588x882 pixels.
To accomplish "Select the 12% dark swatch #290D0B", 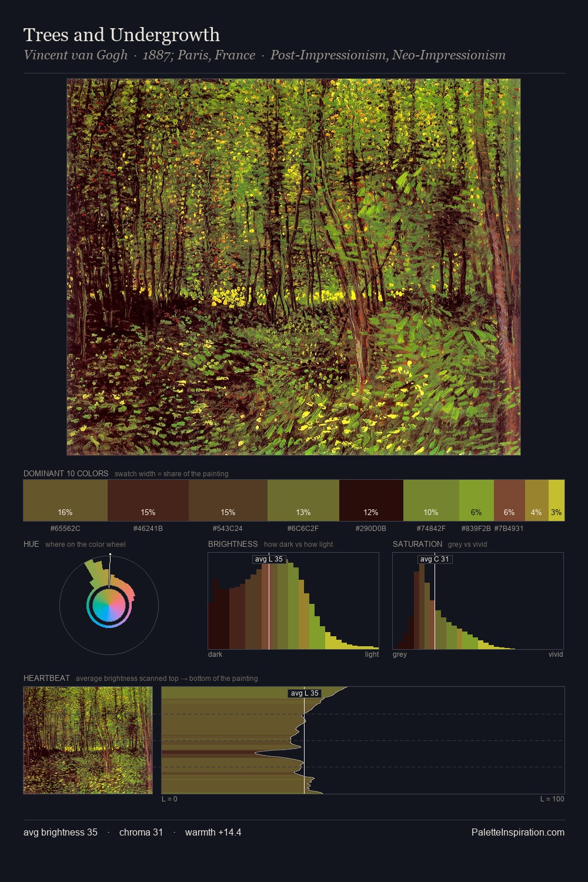I will [371, 500].
